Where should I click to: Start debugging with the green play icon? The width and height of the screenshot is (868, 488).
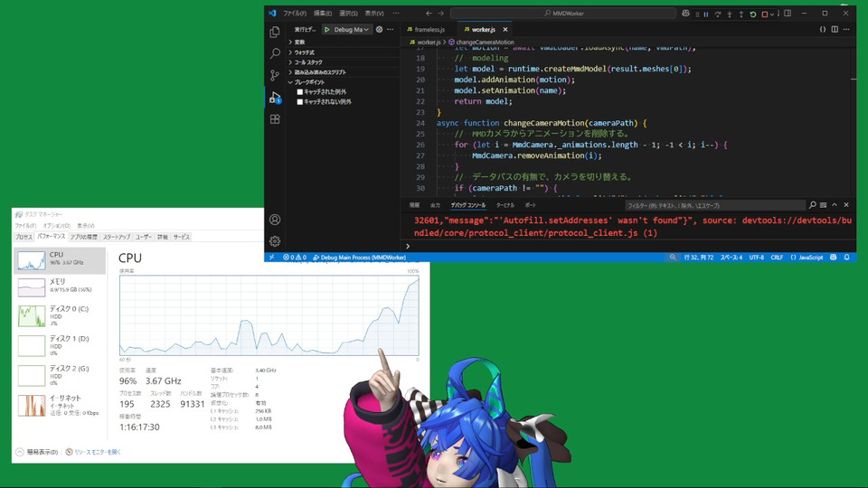(x=327, y=29)
